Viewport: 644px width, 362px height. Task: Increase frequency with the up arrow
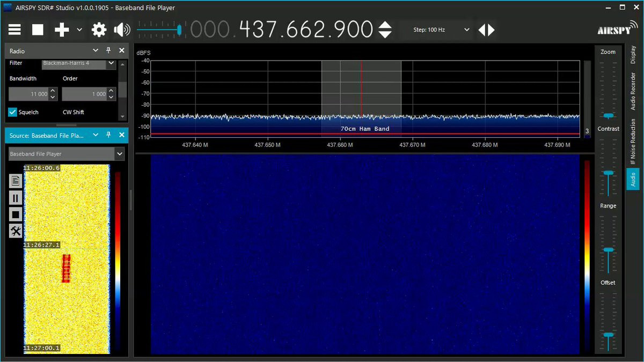pos(385,25)
